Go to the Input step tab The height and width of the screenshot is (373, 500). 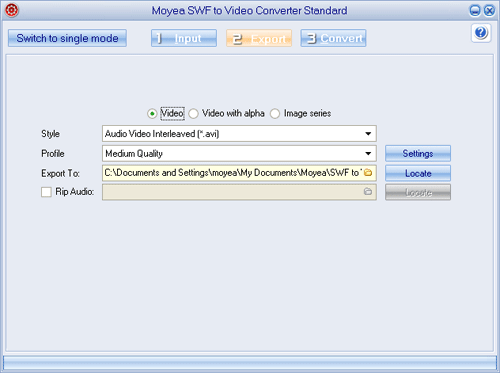[x=184, y=38]
